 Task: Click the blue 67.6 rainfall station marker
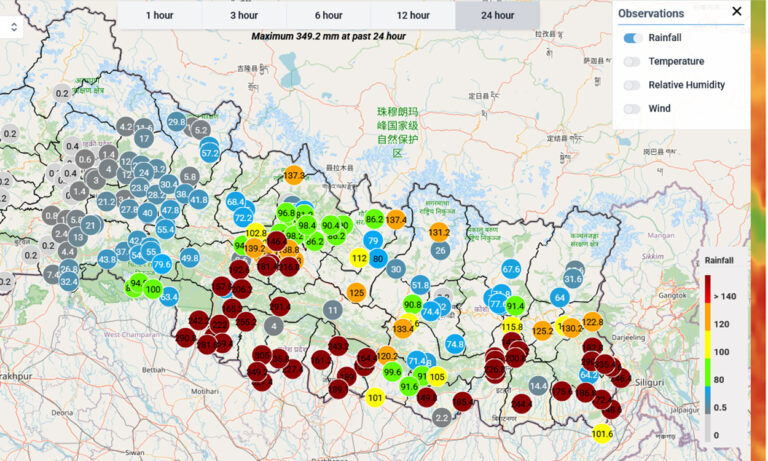click(511, 269)
